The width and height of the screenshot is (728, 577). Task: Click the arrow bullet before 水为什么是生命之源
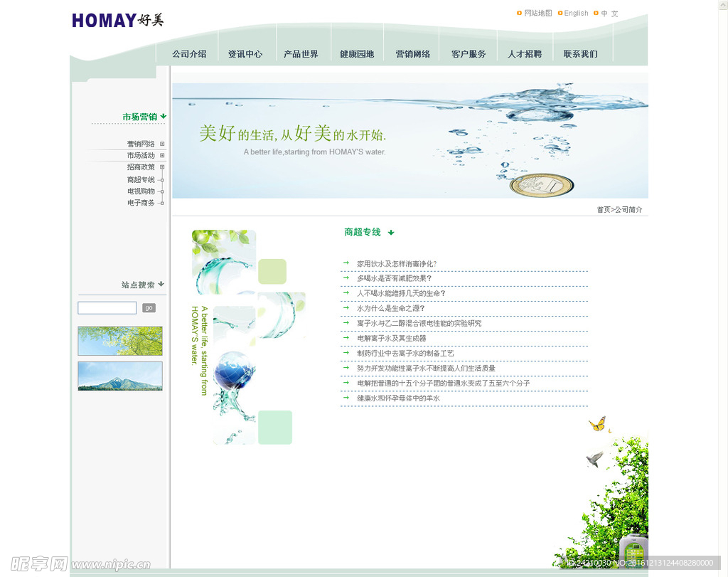point(346,307)
